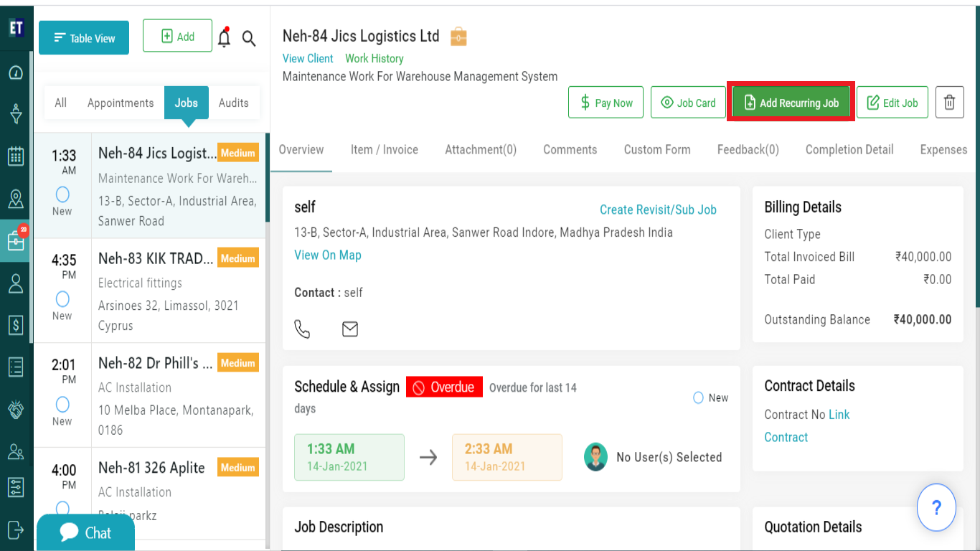Open the calendar icon in the sidebar
980x551 pixels.
[x=16, y=156]
